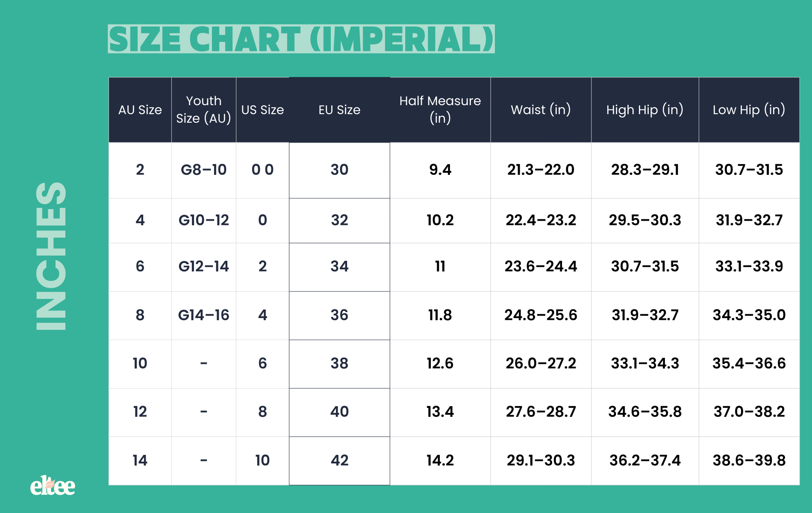Viewport: 812px width, 513px height.
Task: Select the AU Size header cell
Action: click(140, 110)
